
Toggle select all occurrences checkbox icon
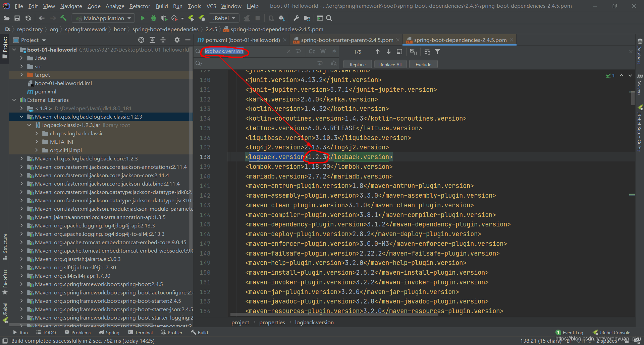point(414,52)
